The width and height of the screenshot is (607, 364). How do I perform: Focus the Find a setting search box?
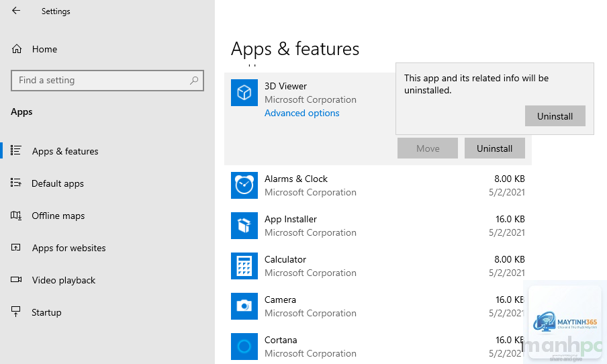point(107,80)
